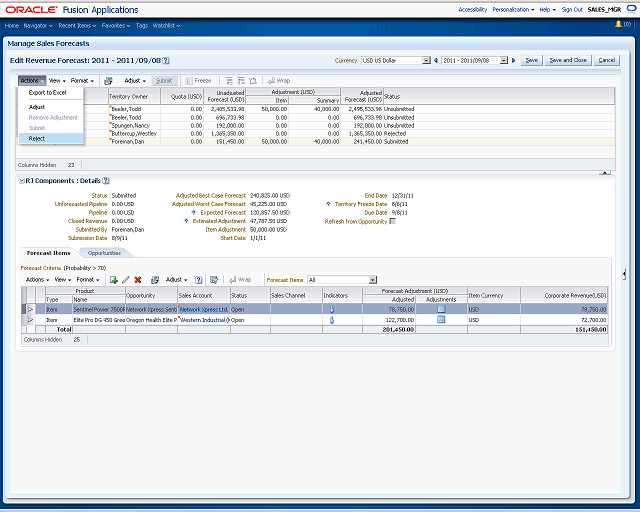
Task: Click the add forecast item icon
Action: 114,280
